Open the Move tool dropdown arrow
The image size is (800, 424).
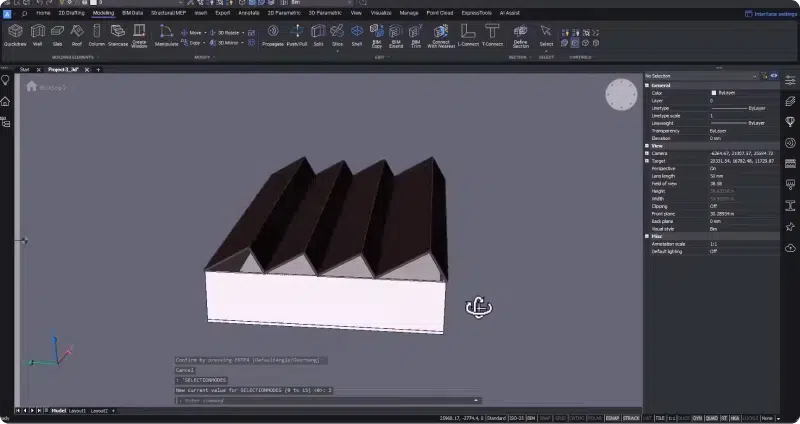pos(205,33)
